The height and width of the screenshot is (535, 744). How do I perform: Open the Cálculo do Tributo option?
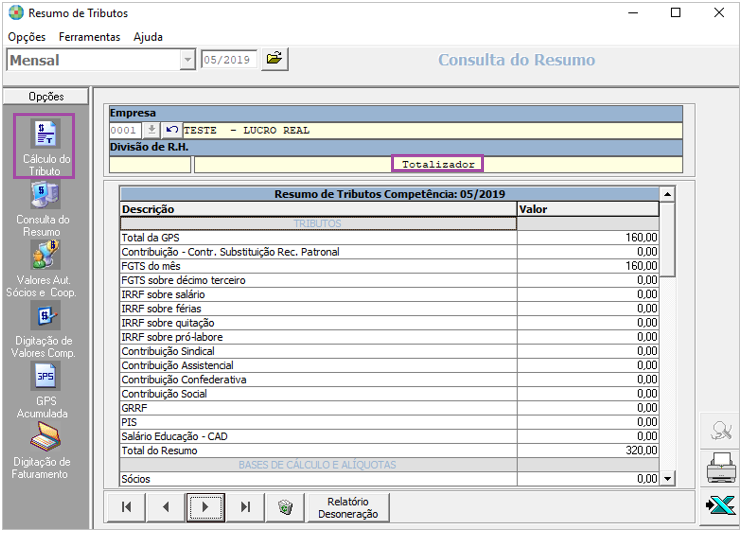(44, 146)
